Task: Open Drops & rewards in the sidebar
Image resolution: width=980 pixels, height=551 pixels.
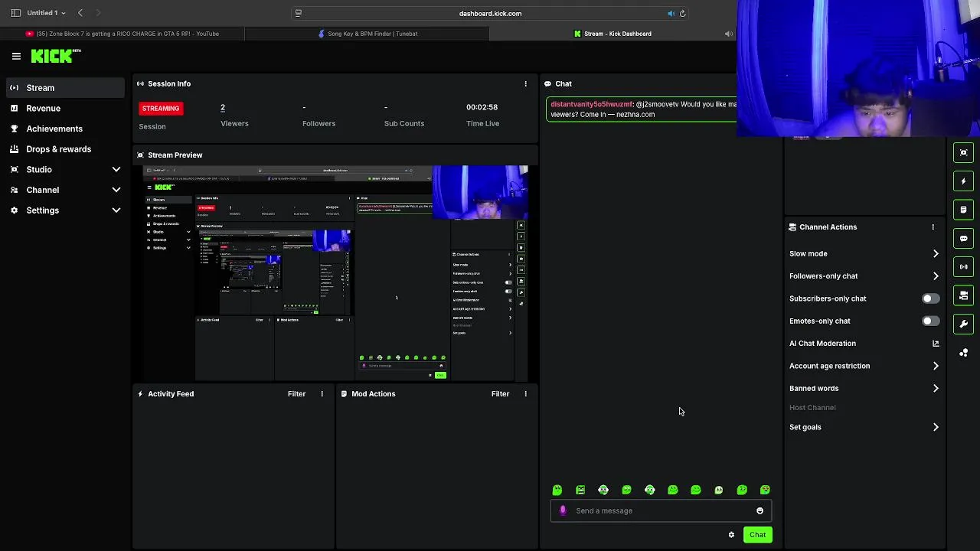Action: 66,149
